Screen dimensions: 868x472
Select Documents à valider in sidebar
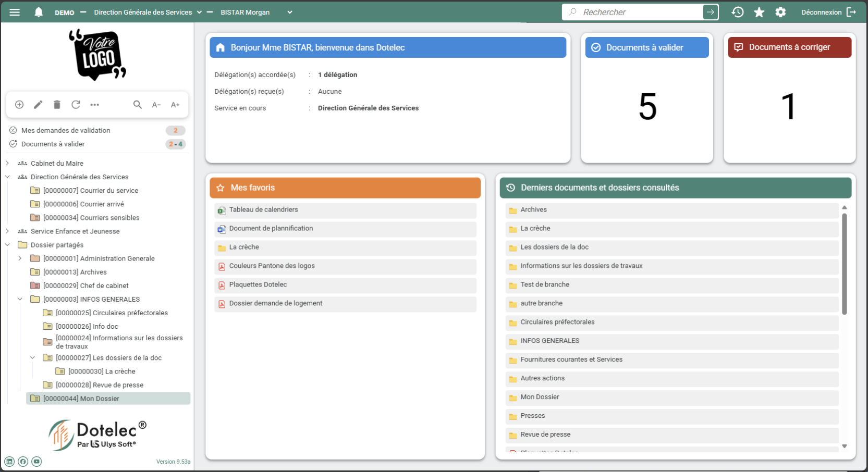pyautogui.click(x=53, y=144)
